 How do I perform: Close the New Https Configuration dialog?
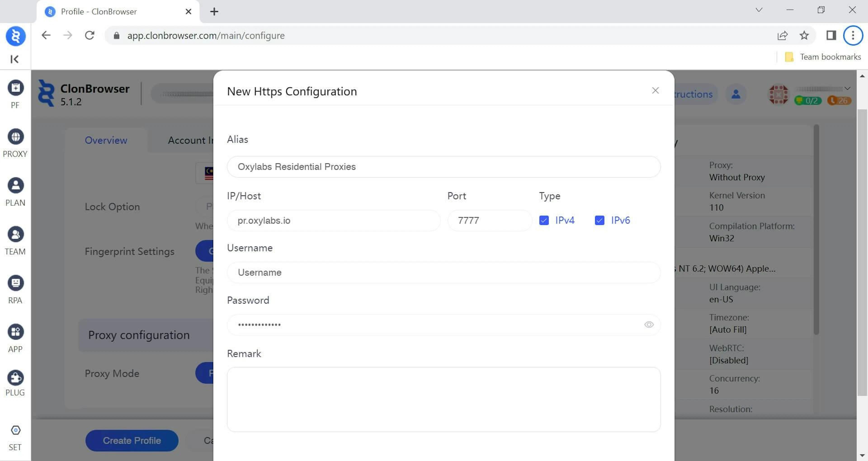[655, 90]
